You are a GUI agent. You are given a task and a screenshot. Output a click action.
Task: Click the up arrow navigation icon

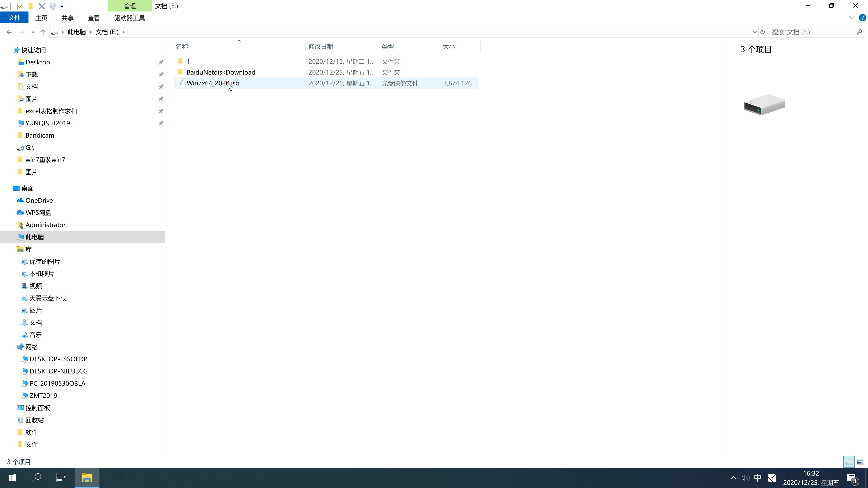coord(42,32)
